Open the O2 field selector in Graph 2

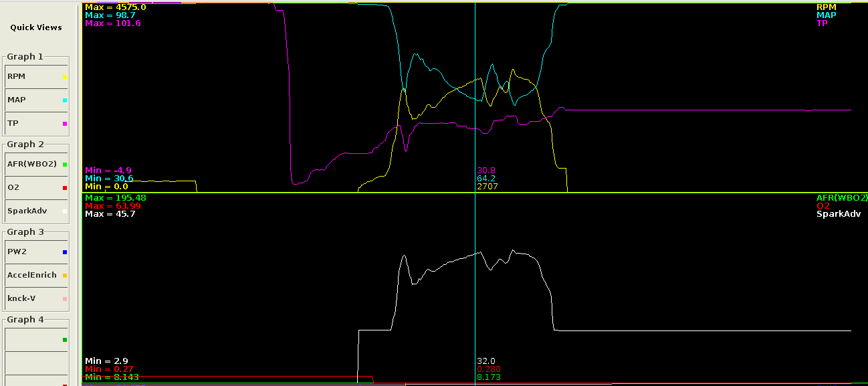33,187
